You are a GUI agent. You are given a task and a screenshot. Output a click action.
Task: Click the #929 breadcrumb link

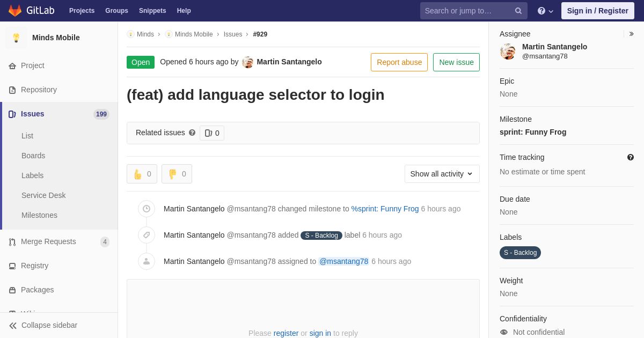coord(260,34)
